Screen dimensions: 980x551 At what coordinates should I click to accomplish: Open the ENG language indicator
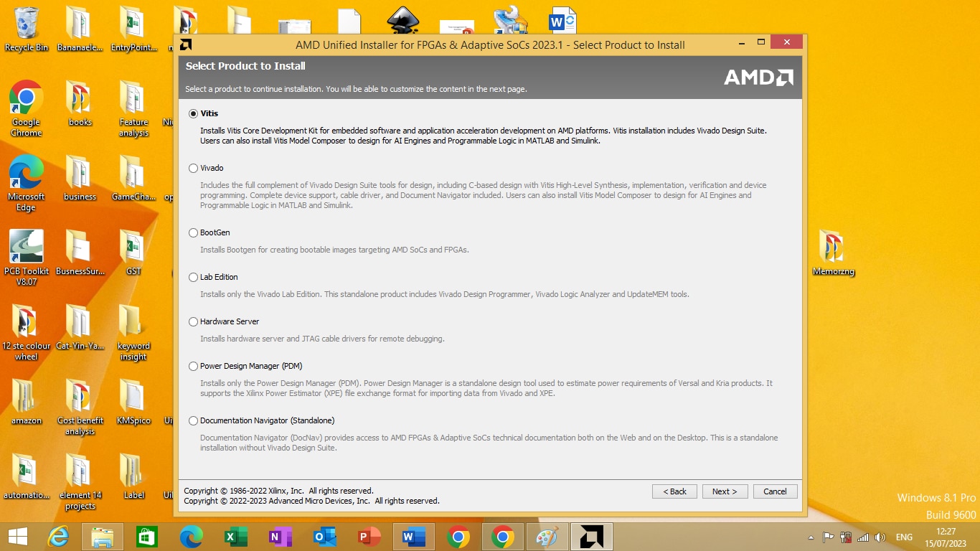[904, 537]
